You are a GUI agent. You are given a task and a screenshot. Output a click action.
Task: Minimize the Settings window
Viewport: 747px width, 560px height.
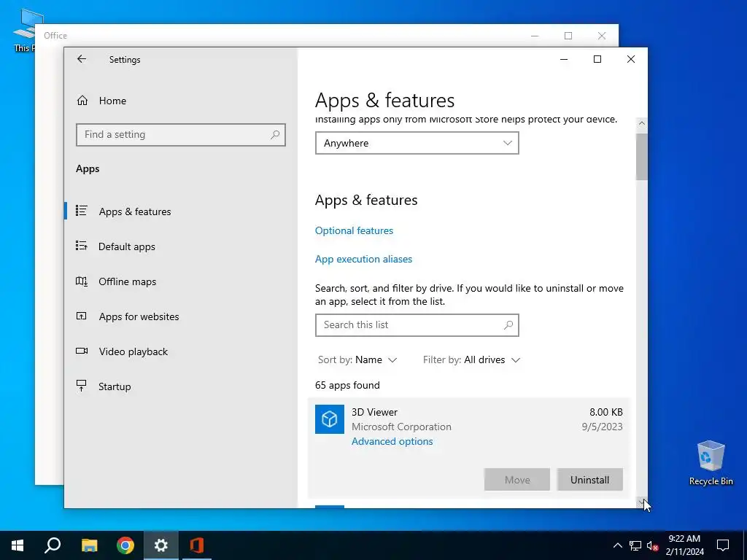click(x=564, y=59)
